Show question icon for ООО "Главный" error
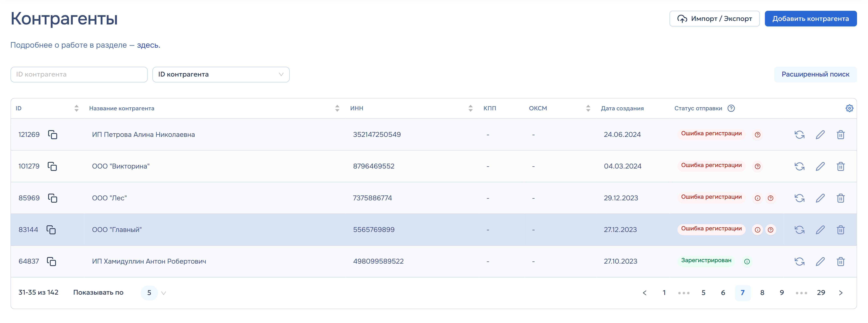 (771, 230)
